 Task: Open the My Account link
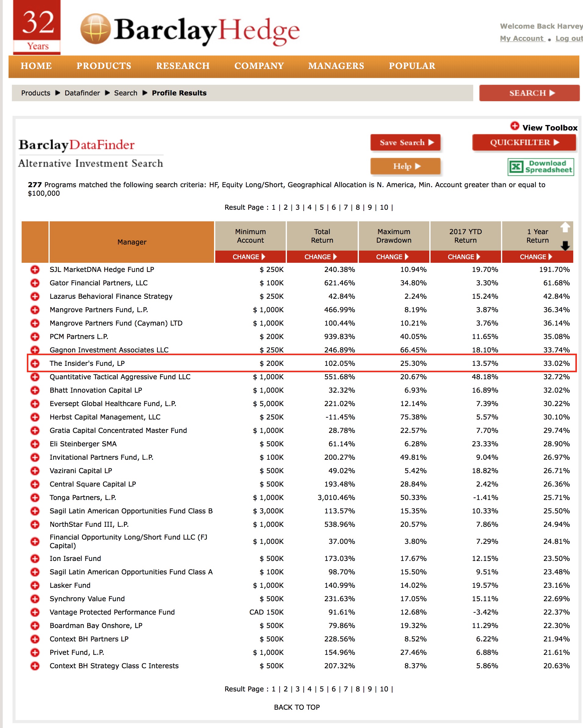522,38
